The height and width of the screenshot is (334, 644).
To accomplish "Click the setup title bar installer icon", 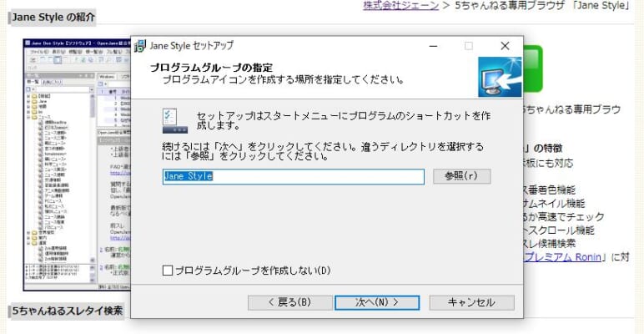I will pyautogui.click(x=140, y=46).
